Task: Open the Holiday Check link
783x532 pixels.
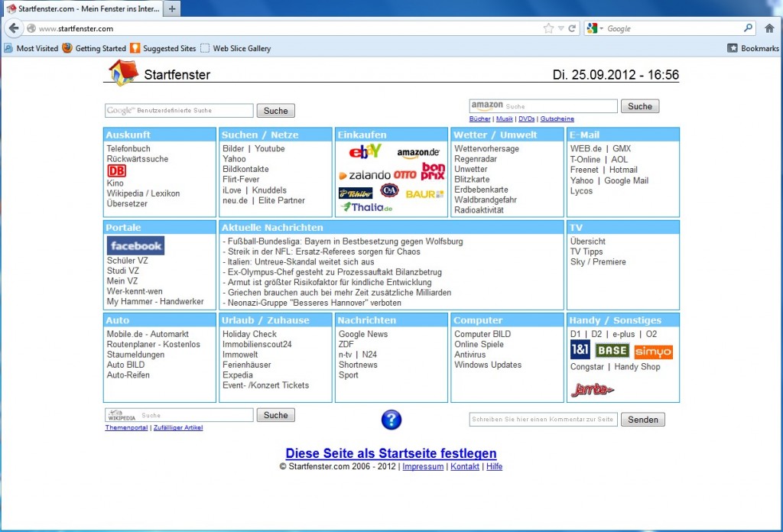Action: pyautogui.click(x=249, y=334)
